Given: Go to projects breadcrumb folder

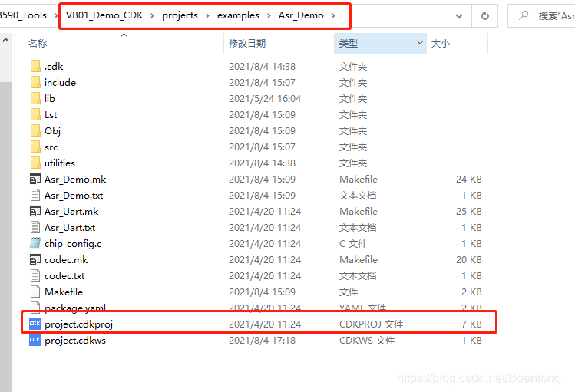Looking at the screenshot, I should point(180,15).
